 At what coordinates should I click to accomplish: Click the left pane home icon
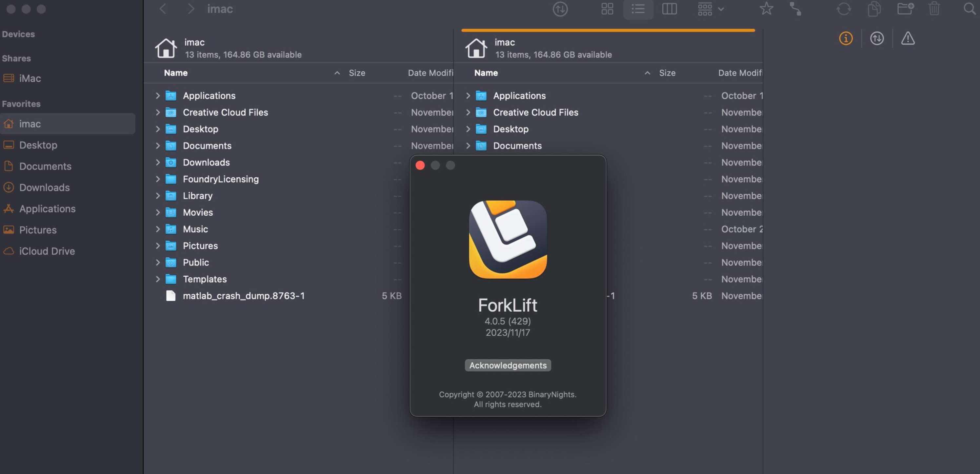click(166, 48)
